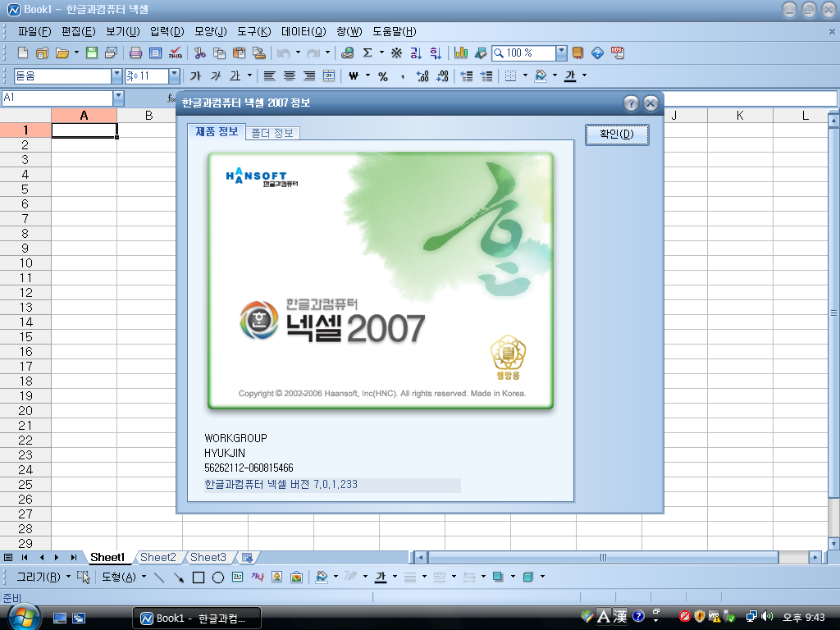The image size is (840, 630).
Task: Click fill color bucket in drawing toolbar
Action: pos(322,577)
